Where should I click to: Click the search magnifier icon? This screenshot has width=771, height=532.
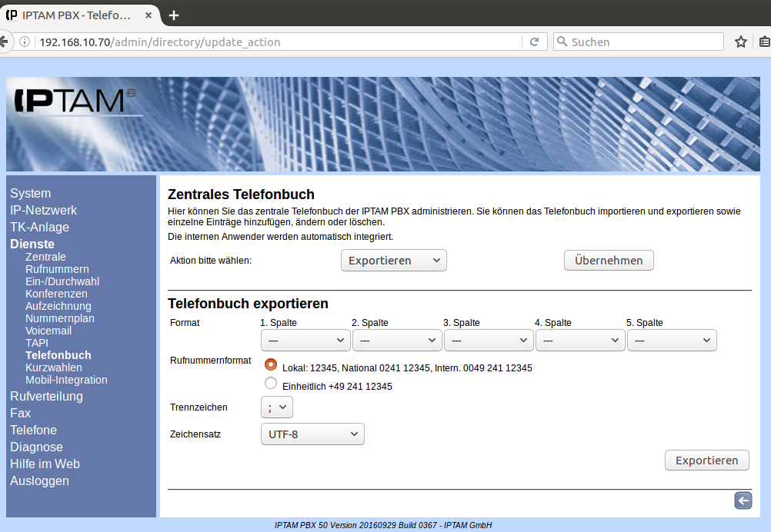(562, 42)
